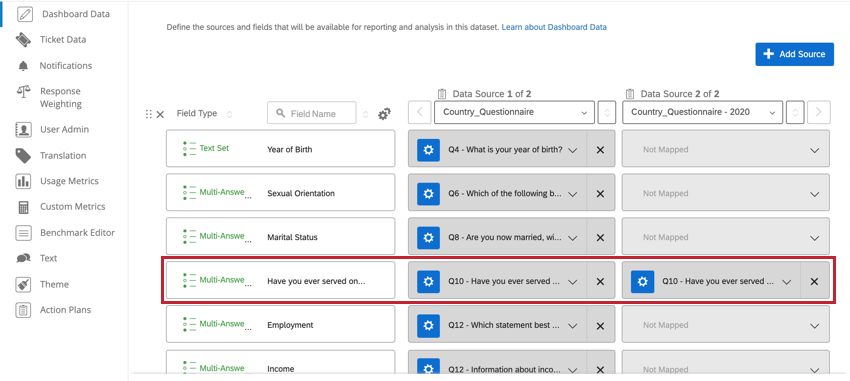The width and height of the screenshot is (850, 381).
Task: Click the User Admin person icon
Action: coord(23,130)
